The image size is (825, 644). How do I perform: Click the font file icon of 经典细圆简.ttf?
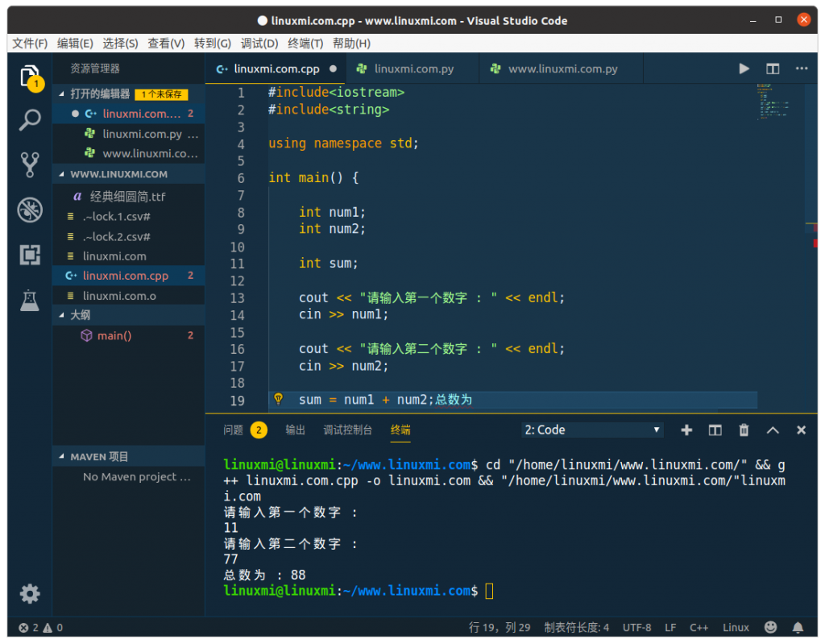pos(77,197)
